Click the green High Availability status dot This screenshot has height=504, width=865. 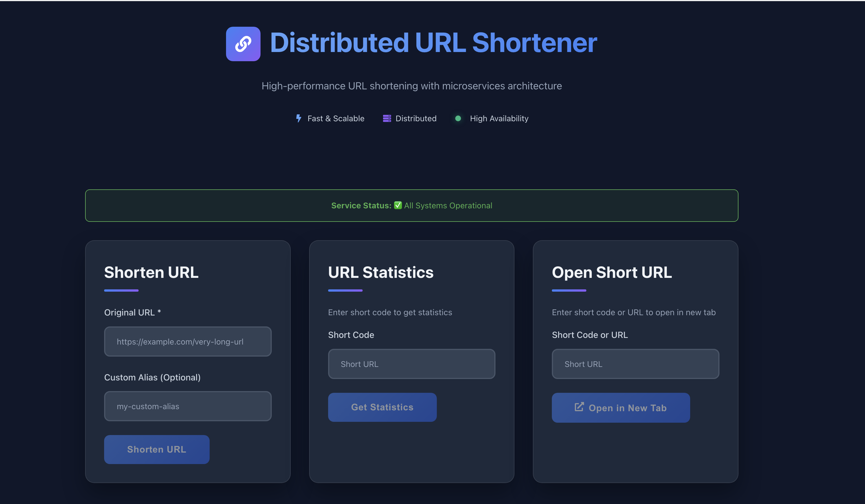click(459, 118)
